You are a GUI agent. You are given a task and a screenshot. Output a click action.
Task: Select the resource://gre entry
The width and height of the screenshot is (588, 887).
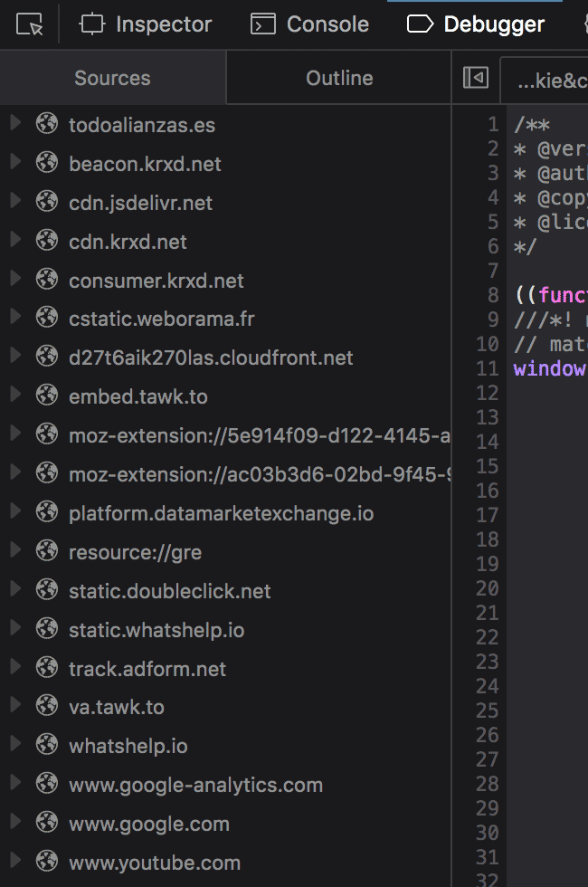tap(135, 553)
